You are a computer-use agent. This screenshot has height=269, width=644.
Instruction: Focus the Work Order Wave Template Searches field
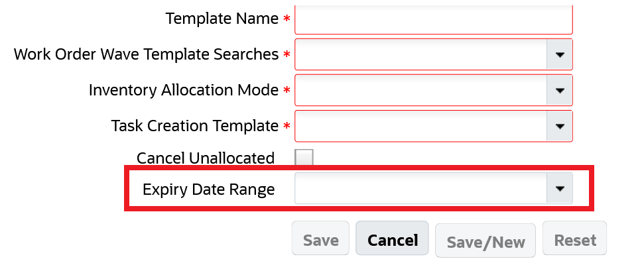420,54
